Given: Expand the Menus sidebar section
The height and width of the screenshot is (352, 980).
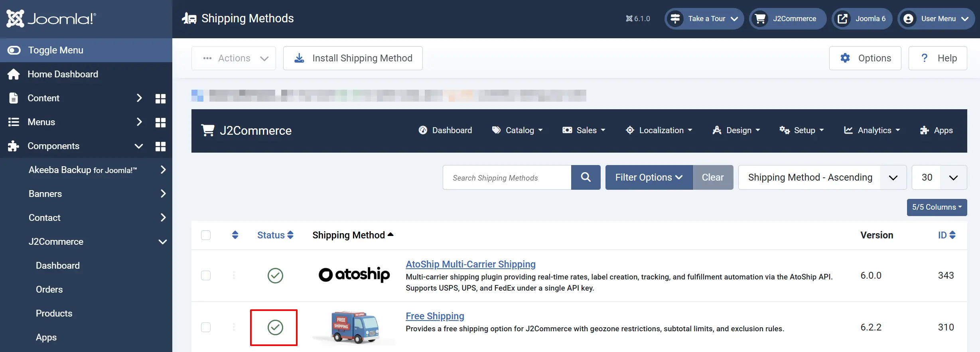Looking at the screenshot, I should click(139, 122).
